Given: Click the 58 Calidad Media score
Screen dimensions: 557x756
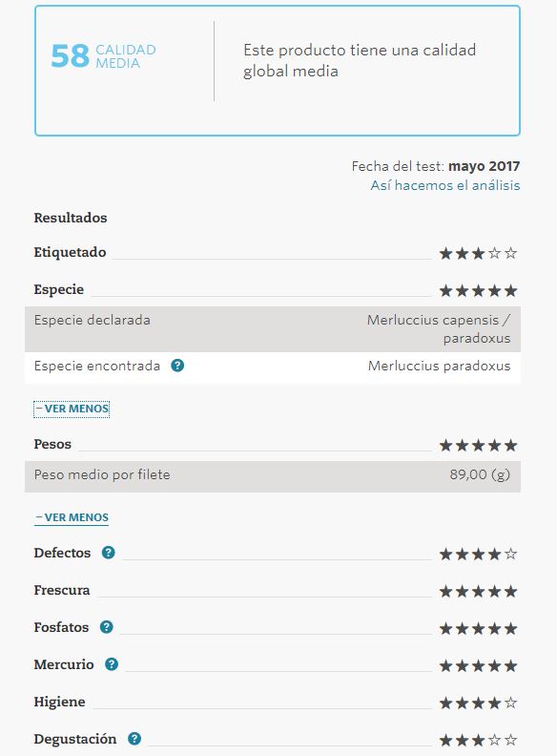Looking at the screenshot, I should 104,56.
